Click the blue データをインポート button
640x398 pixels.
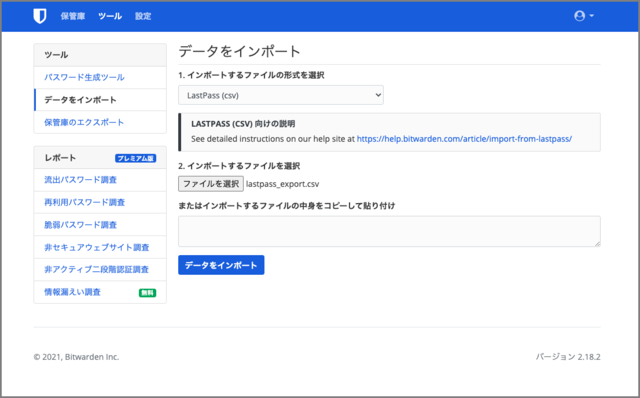(x=221, y=265)
